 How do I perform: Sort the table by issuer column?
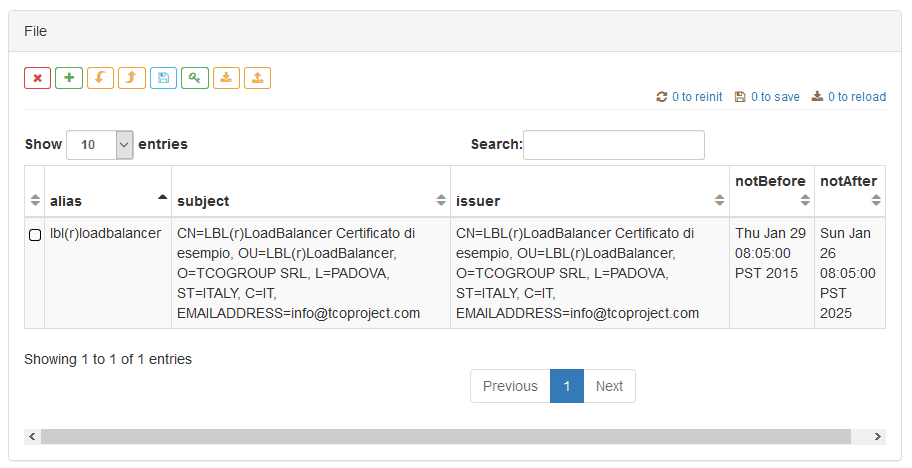pyautogui.click(x=590, y=191)
